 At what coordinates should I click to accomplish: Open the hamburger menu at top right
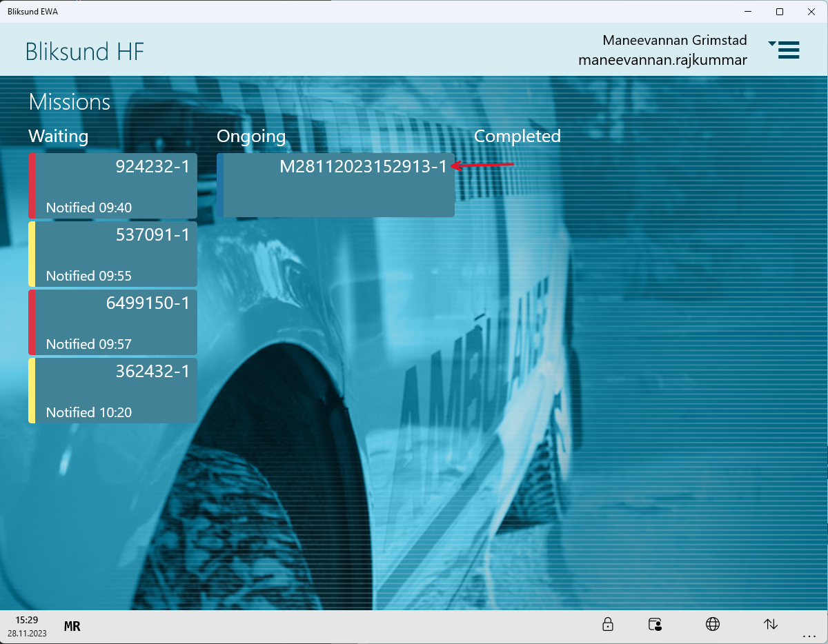pyautogui.click(x=785, y=50)
